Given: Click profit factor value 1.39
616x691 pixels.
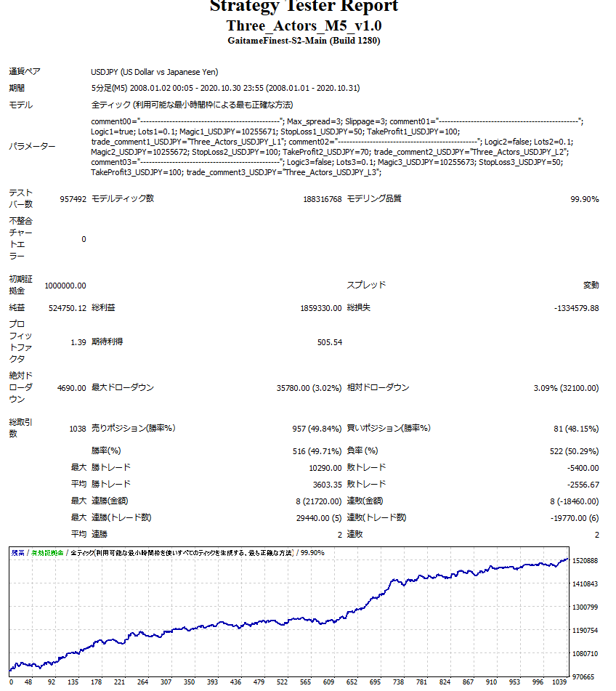Looking at the screenshot, I should 78,342.
